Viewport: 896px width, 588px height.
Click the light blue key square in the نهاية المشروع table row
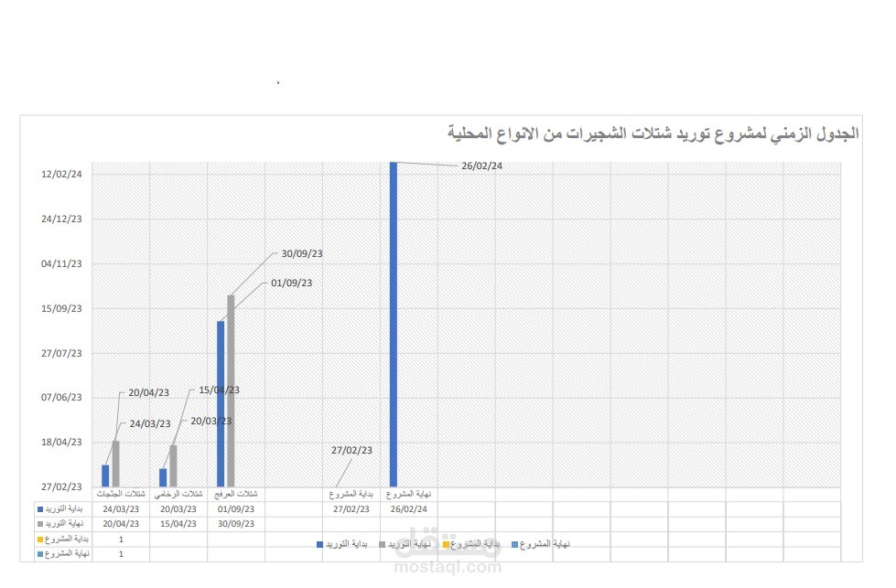click(40, 554)
